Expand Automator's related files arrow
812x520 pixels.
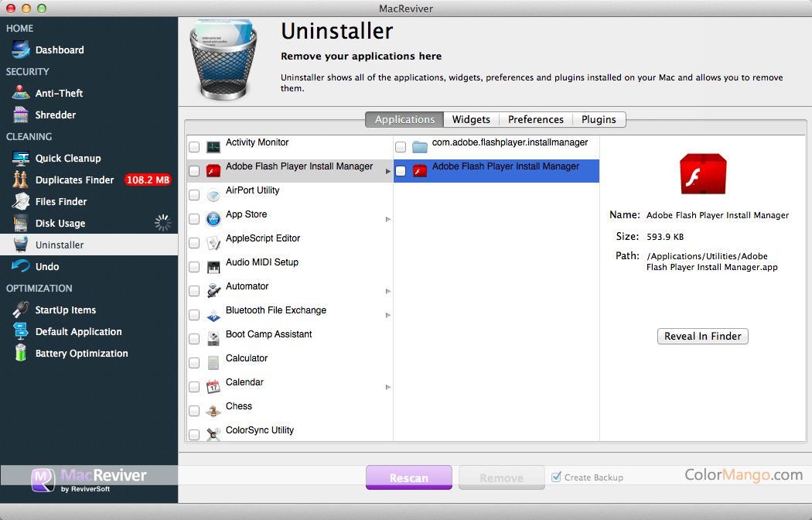[x=388, y=292]
